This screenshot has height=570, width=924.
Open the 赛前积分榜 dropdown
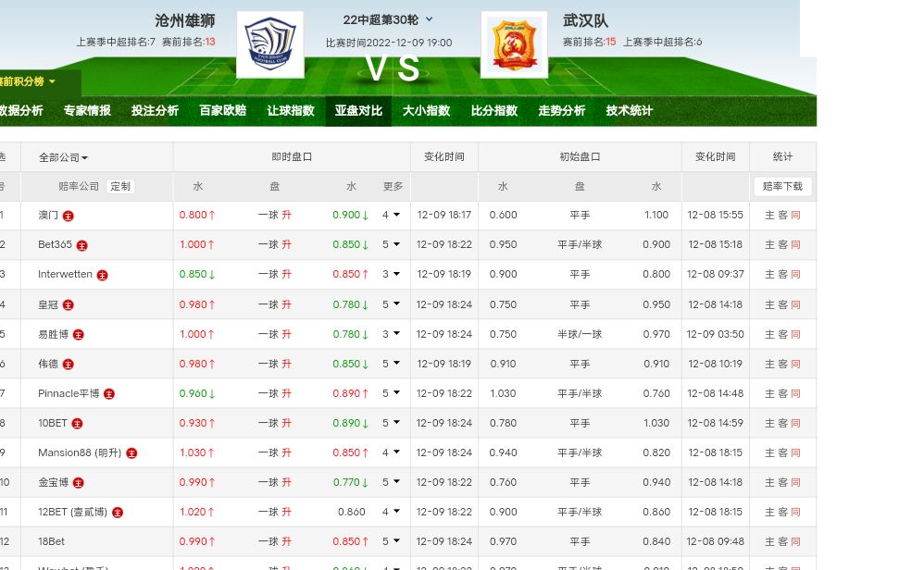(28, 81)
